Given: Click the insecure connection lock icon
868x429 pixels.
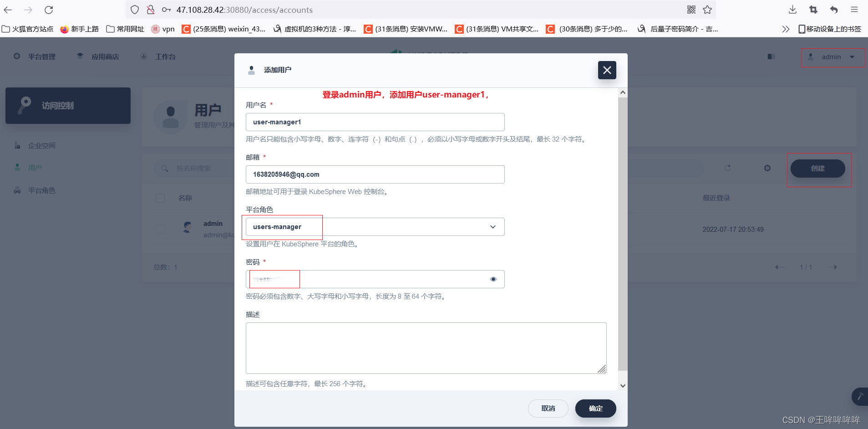Looking at the screenshot, I should (151, 10).
